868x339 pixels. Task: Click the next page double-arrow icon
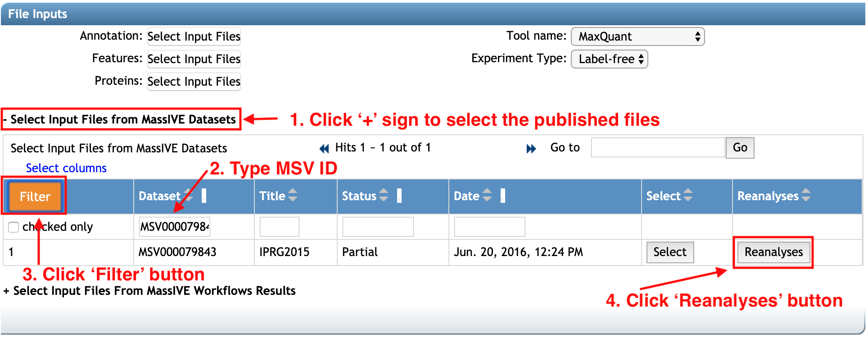coord(531,148)
